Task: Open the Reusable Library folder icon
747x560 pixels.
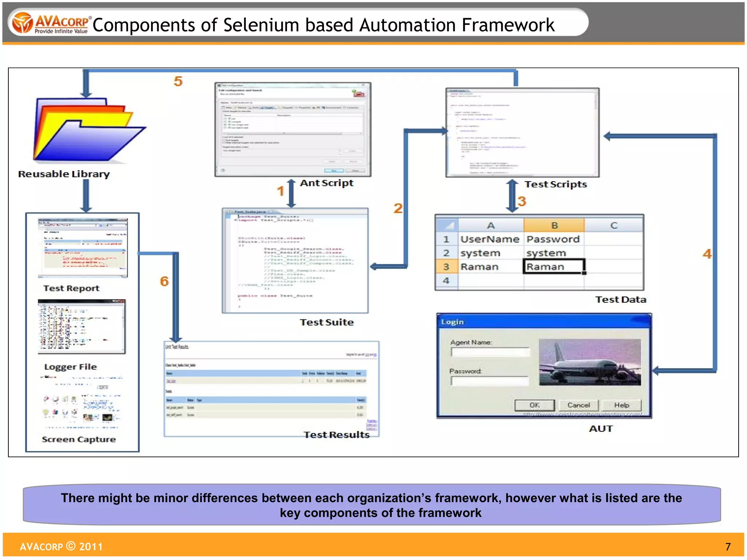Action: [90, 130]
